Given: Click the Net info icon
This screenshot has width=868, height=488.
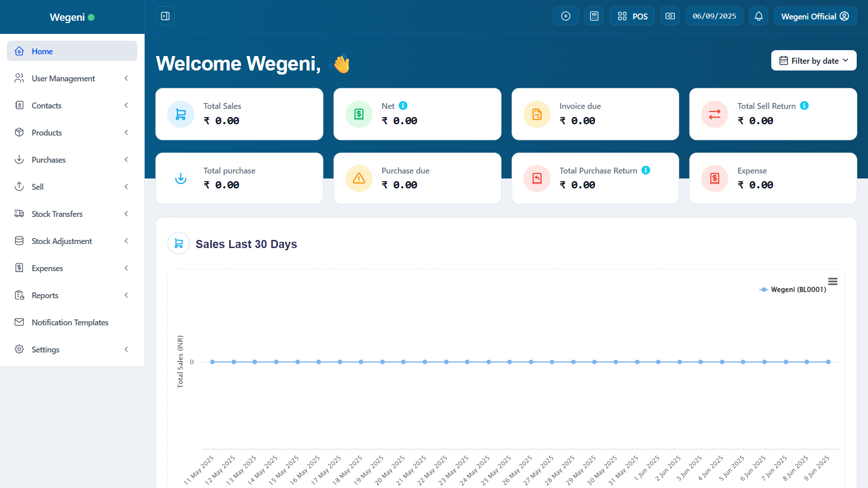Looking at the screenshot, I should (x=403, y=106).
